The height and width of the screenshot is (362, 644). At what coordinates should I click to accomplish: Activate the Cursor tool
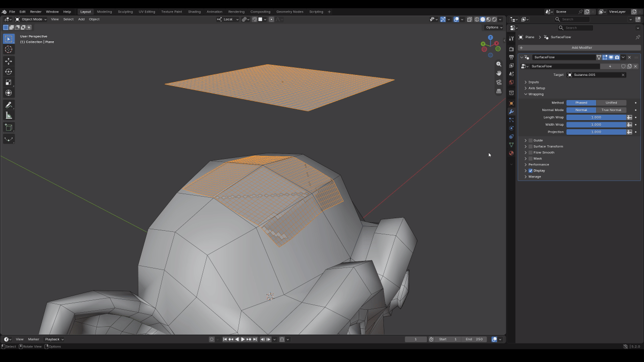pyautogui.click(x=9, y=49)
